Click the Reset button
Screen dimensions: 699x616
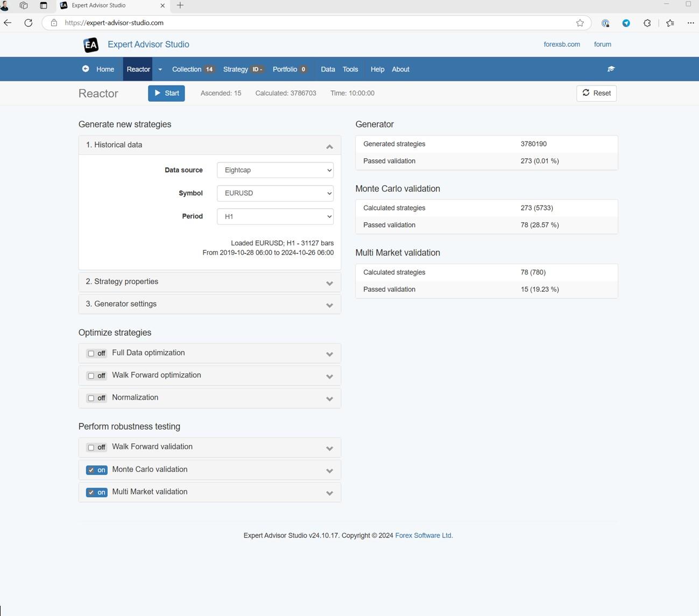(x=596, y=93)
